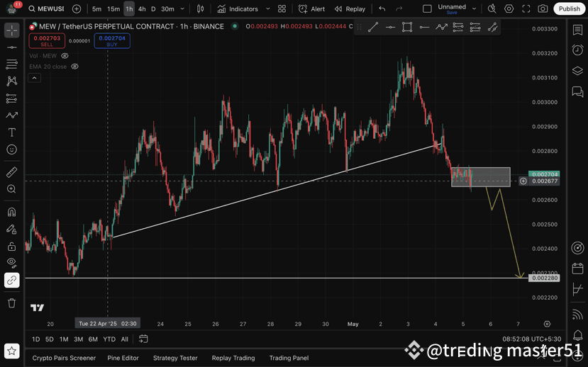Toggle Vol MEW indicator visibility

[x=65, y=56]
